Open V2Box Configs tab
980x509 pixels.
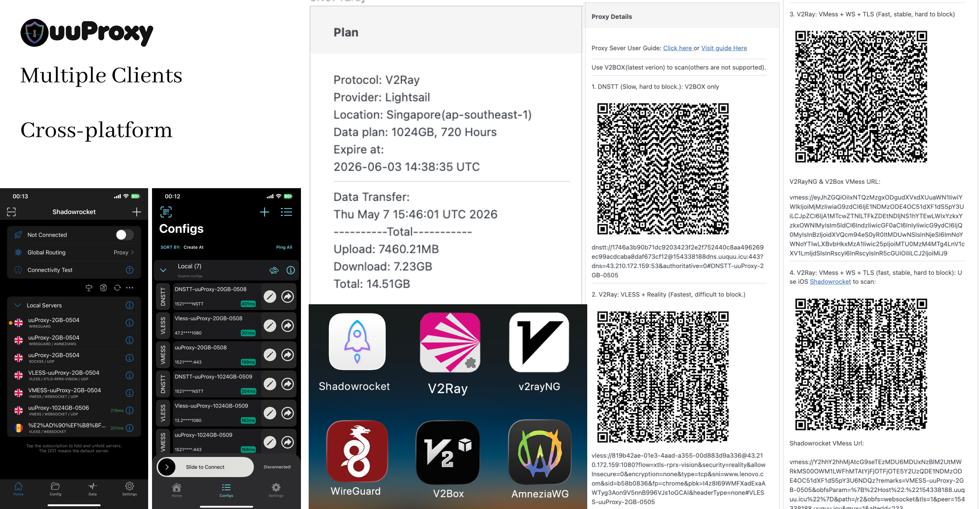pos(226,490)
